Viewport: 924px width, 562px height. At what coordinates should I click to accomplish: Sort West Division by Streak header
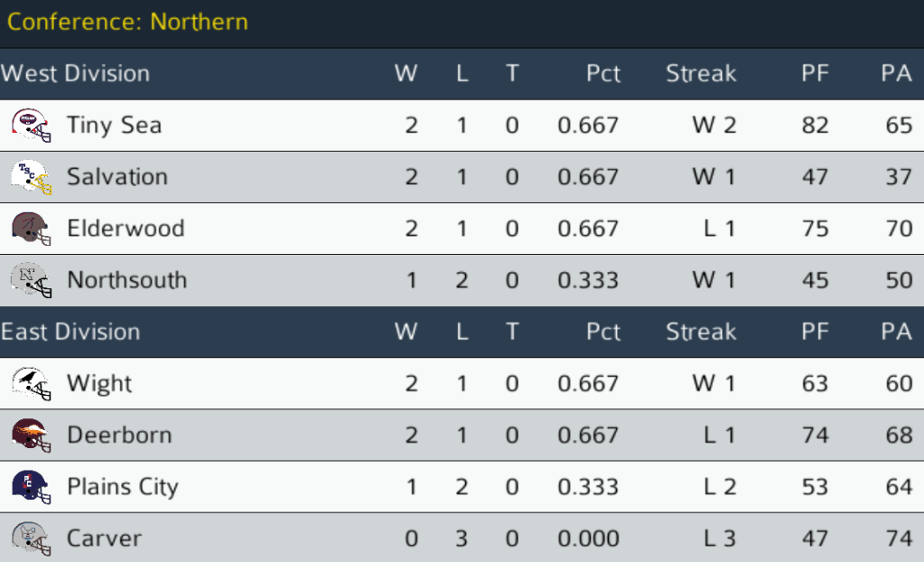coord(701,74)
